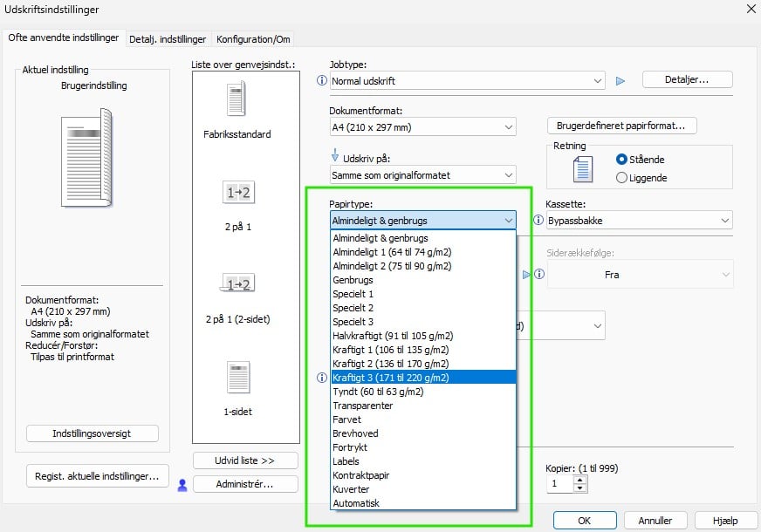Click the Brugerdefineret papirformat button
Viewport: 761px width, 532px height.
coord(620,126)
